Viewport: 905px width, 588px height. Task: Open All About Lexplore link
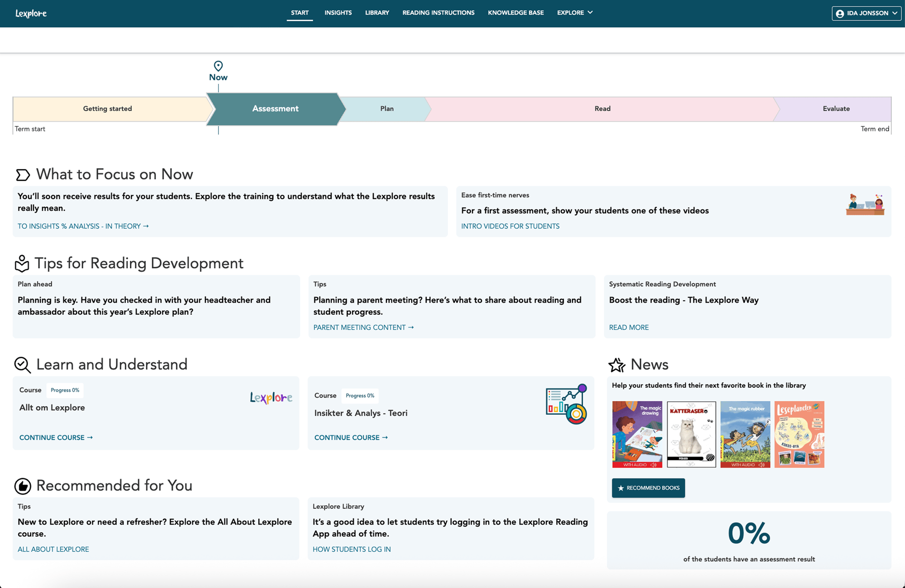[53, 550]
